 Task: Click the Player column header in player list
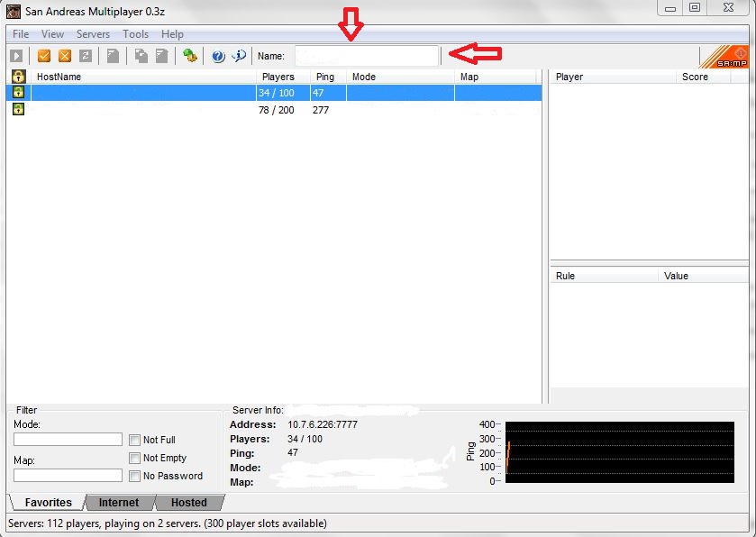coord(613,77)
